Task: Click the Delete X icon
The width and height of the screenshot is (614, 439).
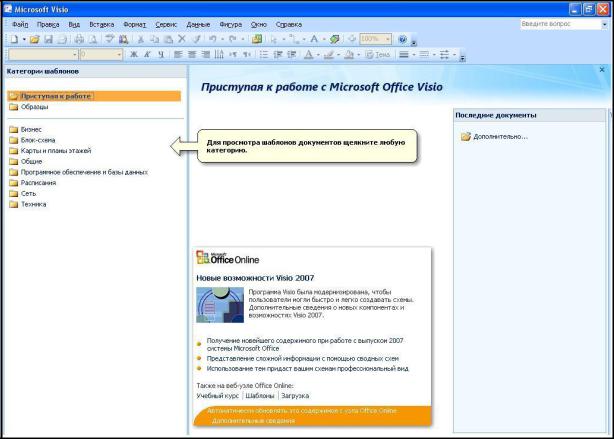Action: [x=182, y=39]
